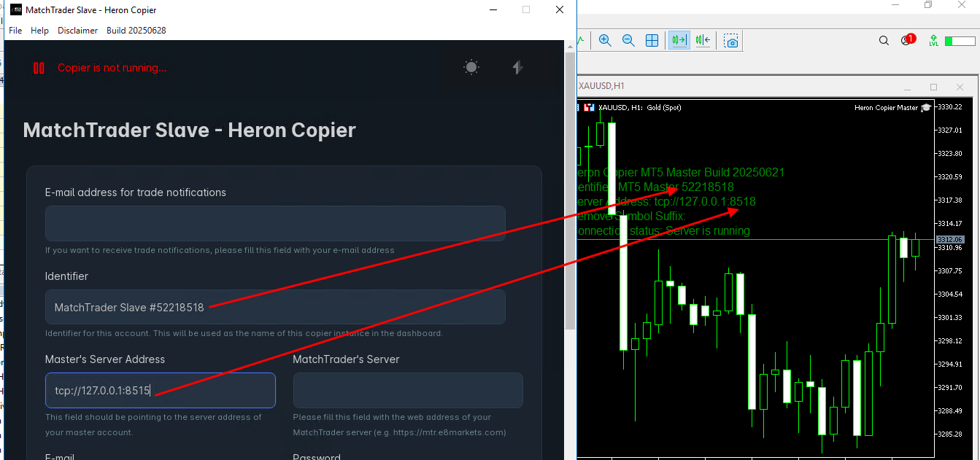Click the one-click trading icon on XAUUSD chart
Screen dimensions: 980x460
[589, 108]
